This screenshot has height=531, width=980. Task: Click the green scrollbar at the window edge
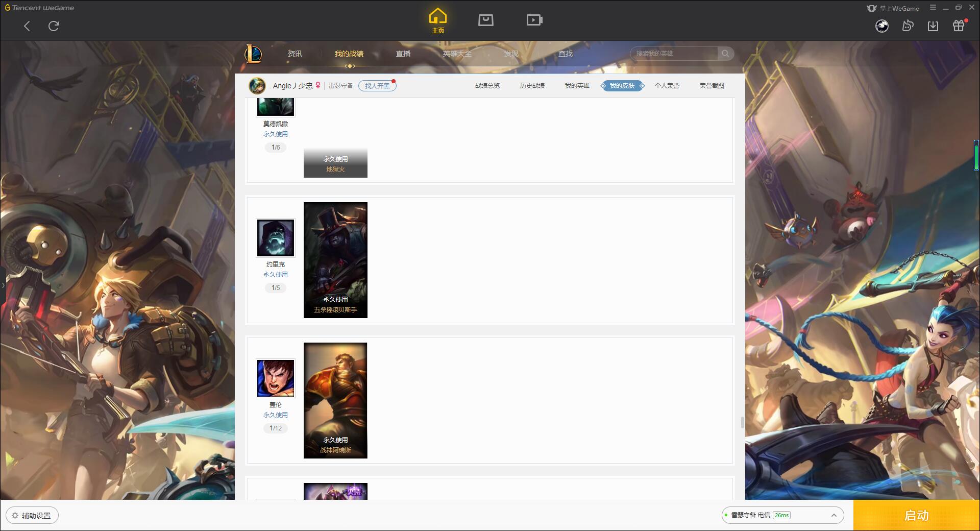[x=976, y=155]
